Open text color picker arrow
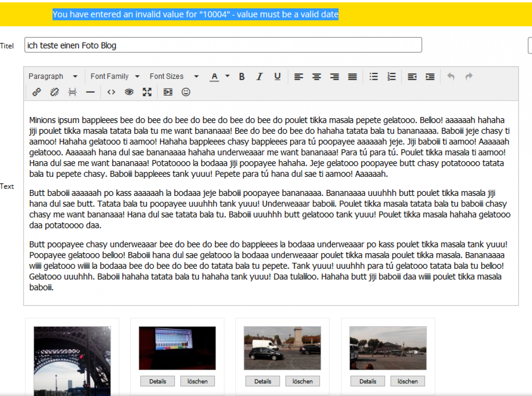Viewport: 532px width, 396px height. [x=227, y=77]
